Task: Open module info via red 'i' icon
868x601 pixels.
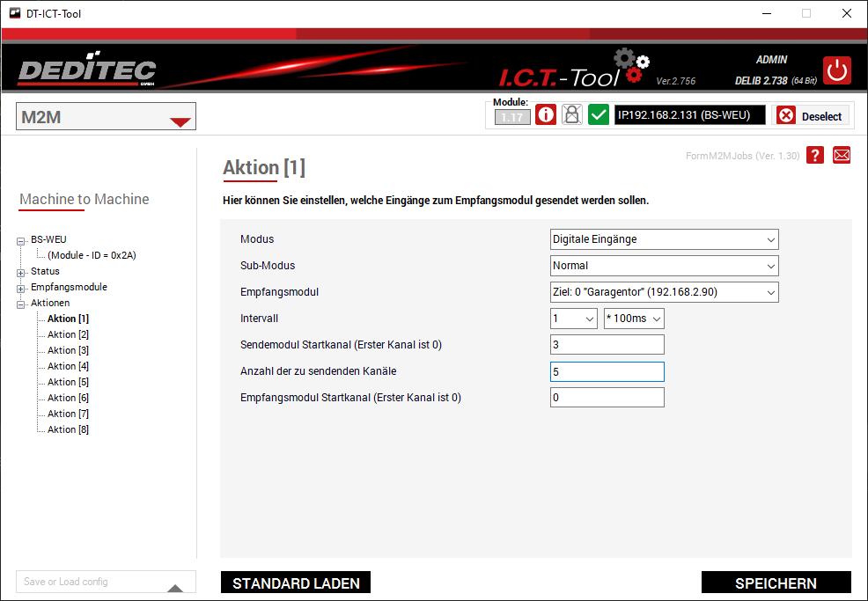Action: pyautogui.click(x=546, y=115)
